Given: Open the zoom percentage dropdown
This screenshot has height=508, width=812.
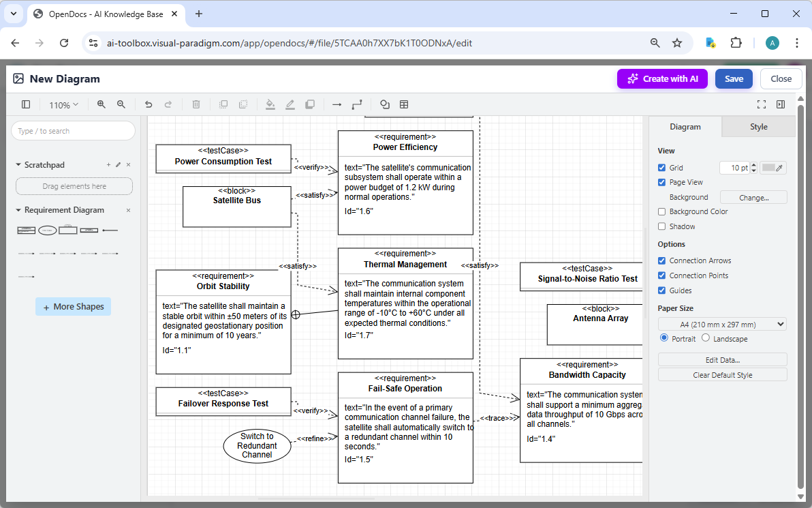Looking at the screenshot, I should click(x=63, y=104).
